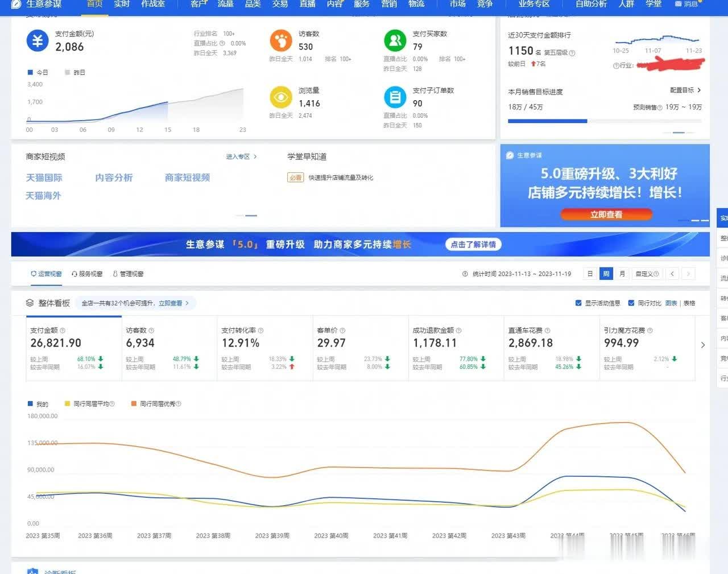Click help icon beside 引力魔方花费 metric
This screenshot has width=728, height=574.
click(x=650, y=331)
